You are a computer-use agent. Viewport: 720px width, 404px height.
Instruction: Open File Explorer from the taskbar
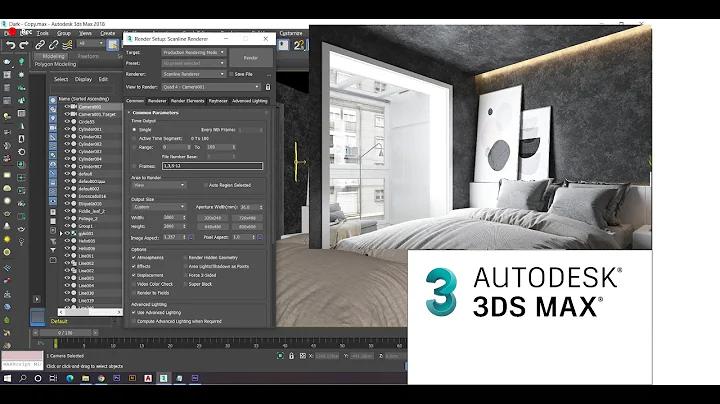85,378
